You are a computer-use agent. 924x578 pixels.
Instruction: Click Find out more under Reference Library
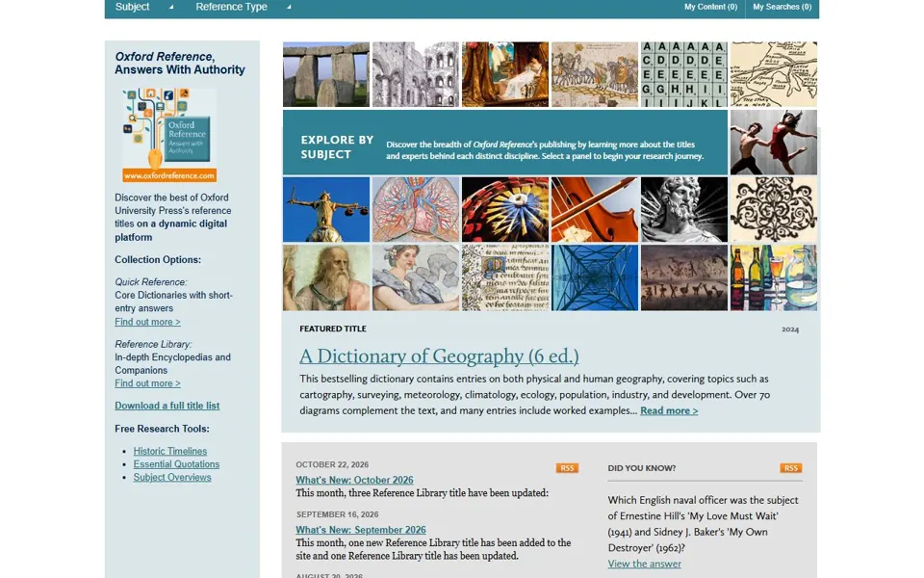coord(147,383)
